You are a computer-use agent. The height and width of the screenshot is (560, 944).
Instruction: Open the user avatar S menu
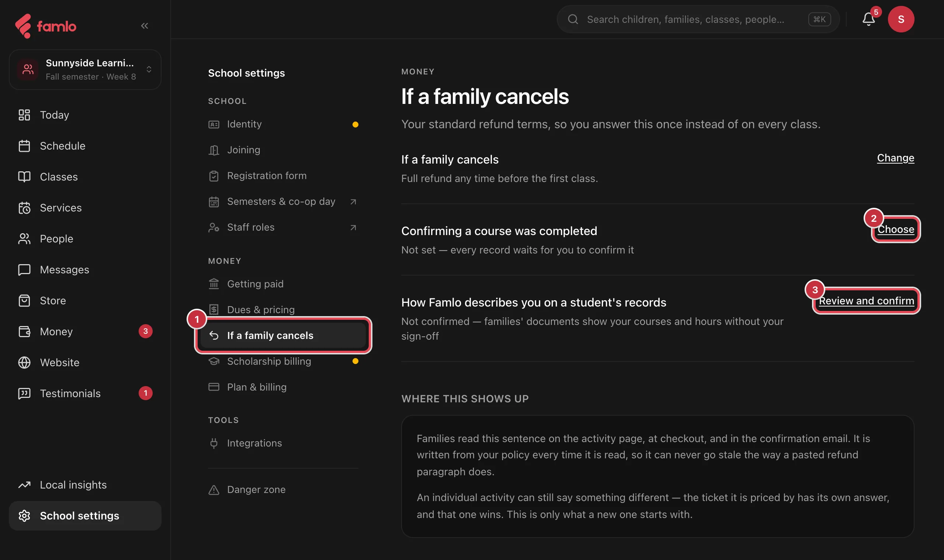pyautogui.click(x=901, y=19)
